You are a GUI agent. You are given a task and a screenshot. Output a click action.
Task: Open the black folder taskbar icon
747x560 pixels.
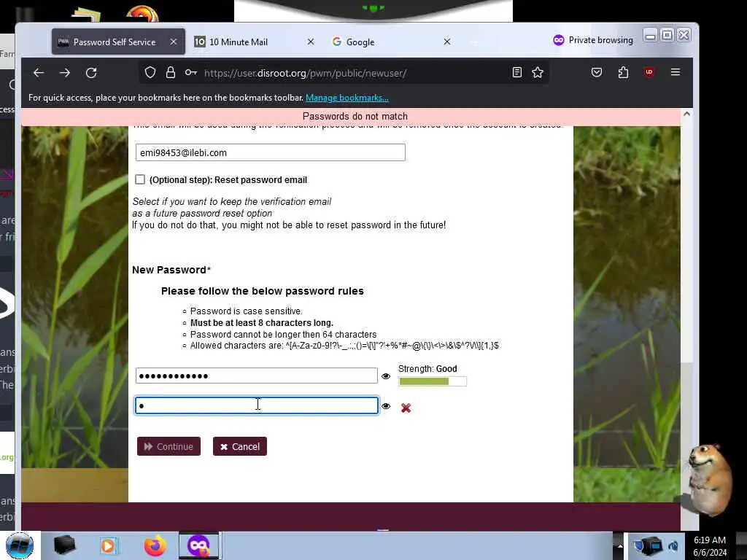pyautogui.click(x=64, y=545)
